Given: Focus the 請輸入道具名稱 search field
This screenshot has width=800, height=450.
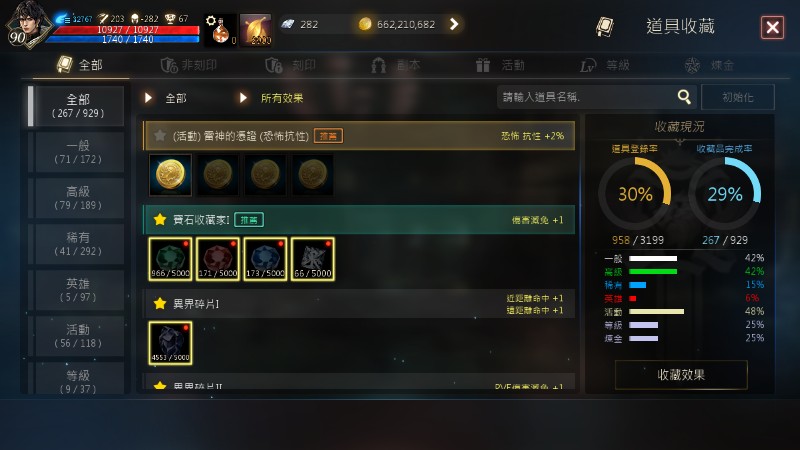Looking at the screenshot, I should tap(587, 97).
